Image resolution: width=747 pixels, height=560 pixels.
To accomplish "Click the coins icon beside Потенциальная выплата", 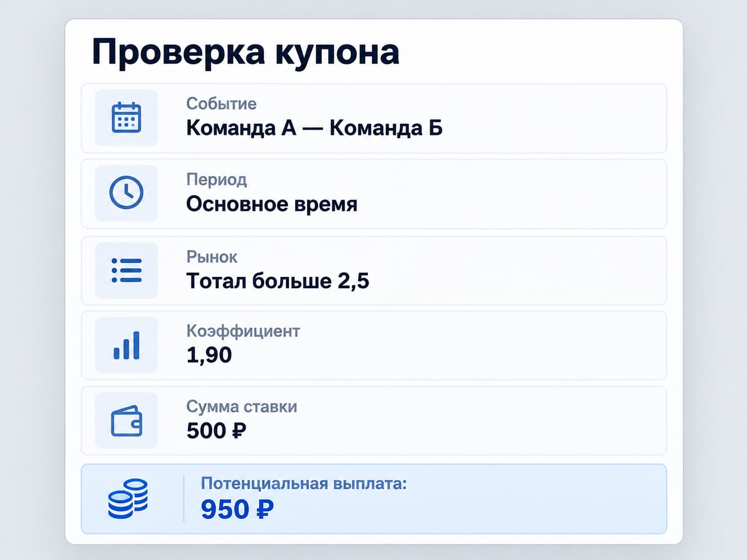I will 128,499.
